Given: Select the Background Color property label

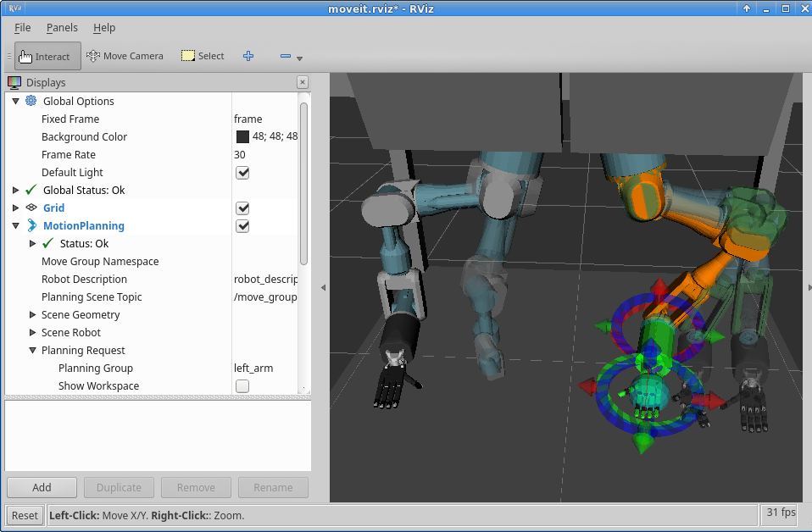Looking at the screenshot, I should (x=85, y=136).
